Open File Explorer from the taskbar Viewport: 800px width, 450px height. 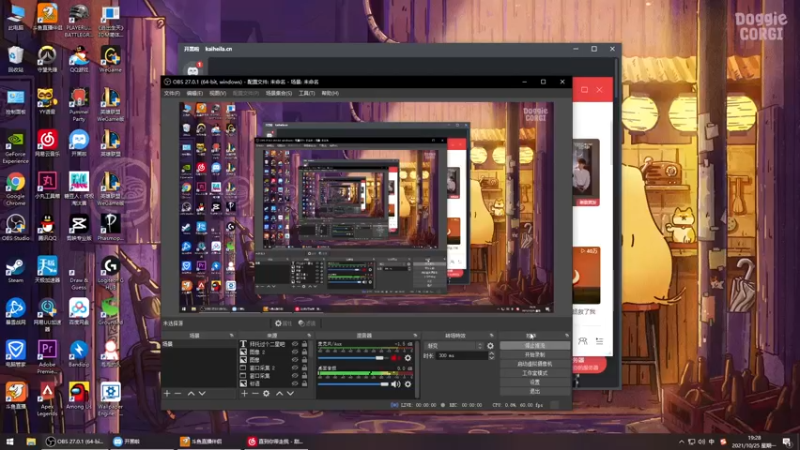click(x=31, y=442)
